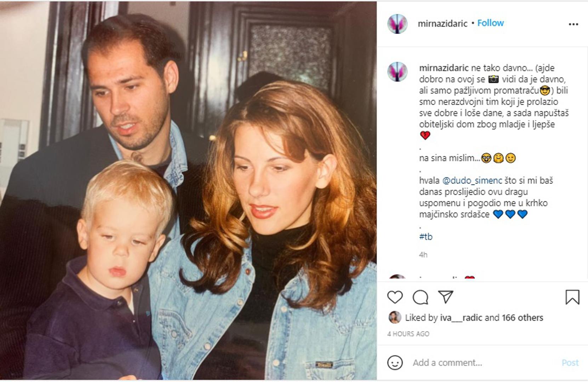The width and height of the screenshot is (588, 382).
Task: Like the post with the heart icon
Action: click(395, 297)
